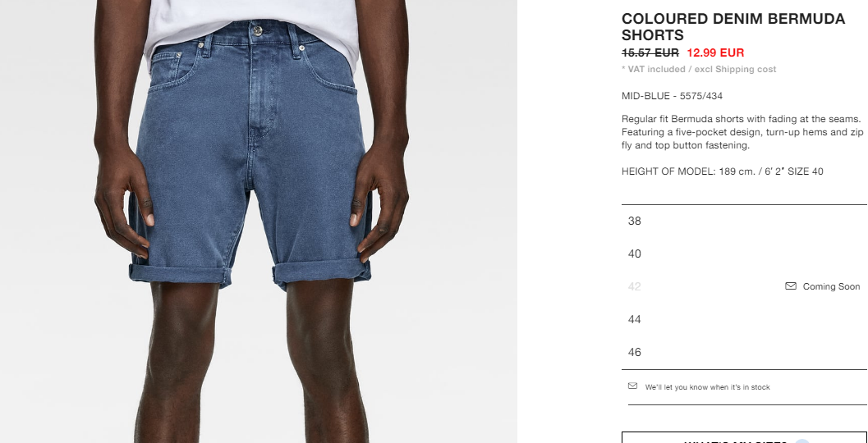Click the red 12.99 EUR sale price

pyautogui.click(x=715, y=53)
